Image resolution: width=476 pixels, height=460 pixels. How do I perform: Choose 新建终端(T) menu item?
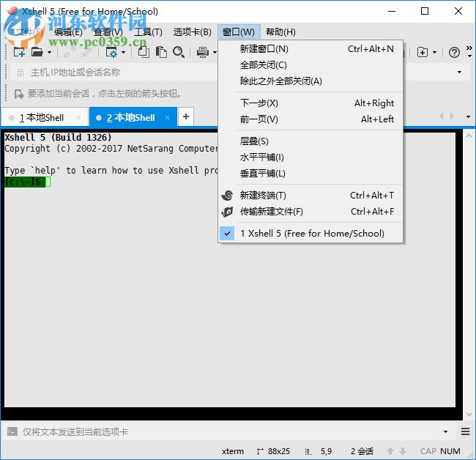point(310,196)
